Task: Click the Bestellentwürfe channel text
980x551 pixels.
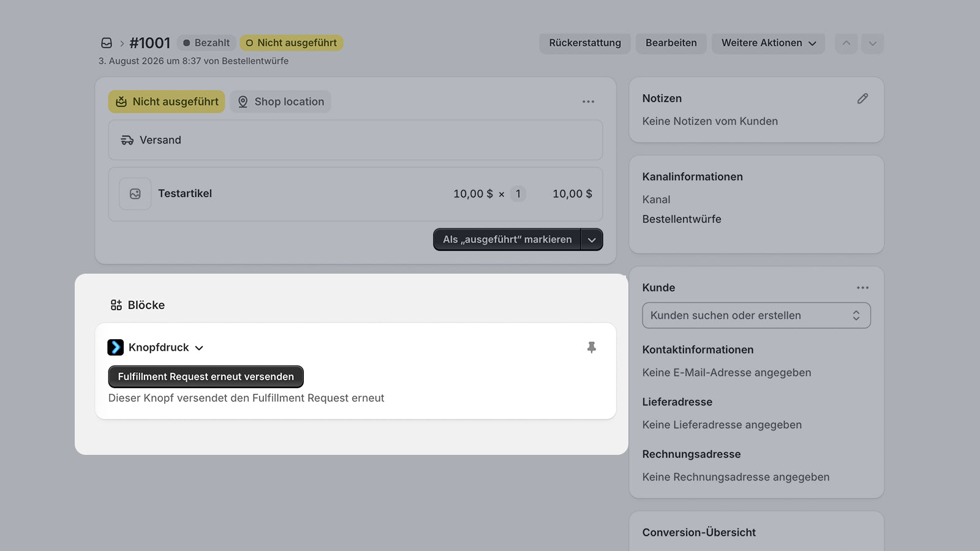Action: (682, 219)
